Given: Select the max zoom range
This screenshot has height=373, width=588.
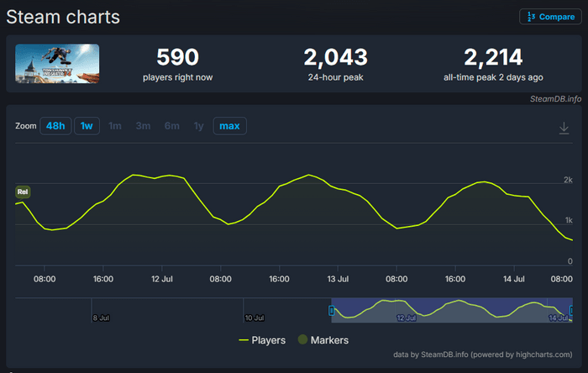Looking at the screenshot, I should (x=229, y=126).
